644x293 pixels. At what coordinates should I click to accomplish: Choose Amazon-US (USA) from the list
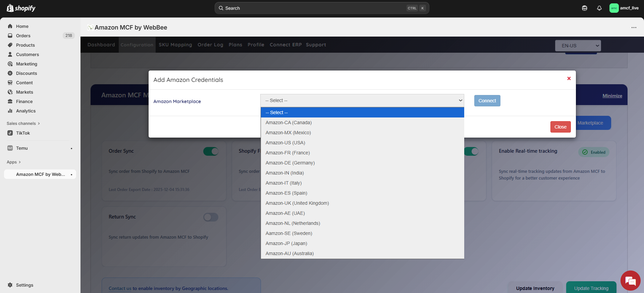point(285,143)
